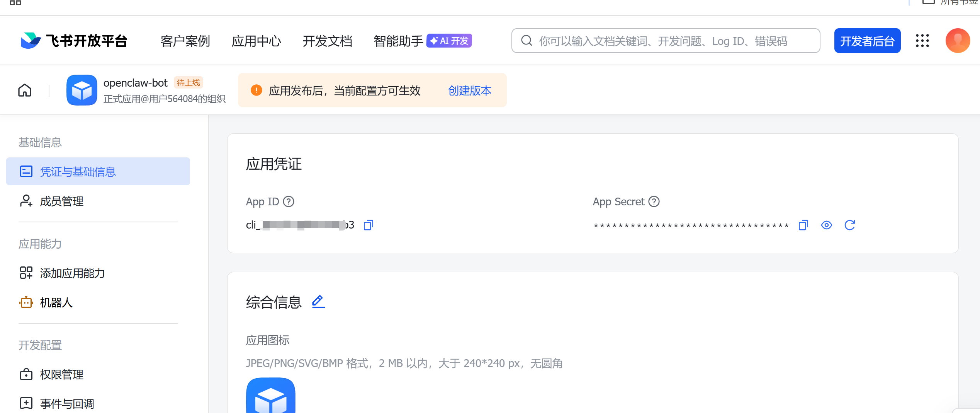Click the App ID value starting with cli_
The height and width of the screenshot is (413, 980).
pos(300,225)
